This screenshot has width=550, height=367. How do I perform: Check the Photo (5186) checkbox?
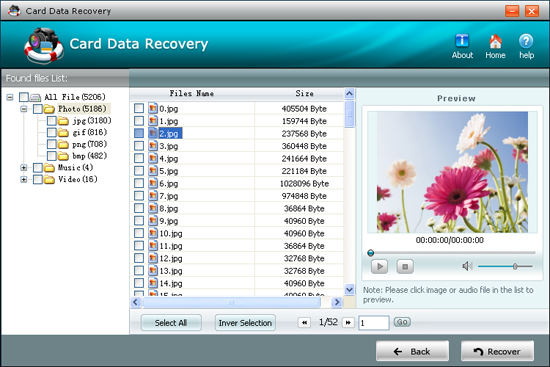pyautogui.click(x=38, y=109)
